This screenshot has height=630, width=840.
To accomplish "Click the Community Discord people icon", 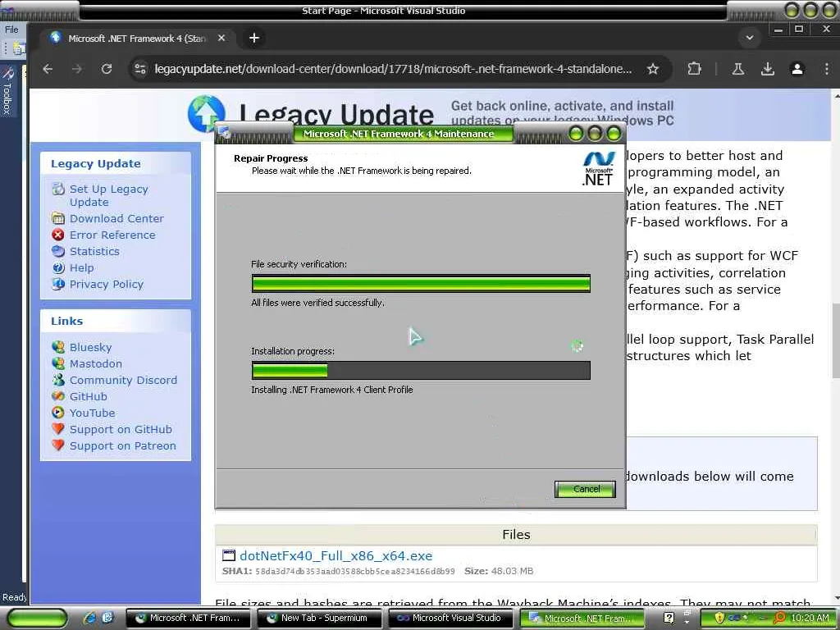I will tap(58, 380).
